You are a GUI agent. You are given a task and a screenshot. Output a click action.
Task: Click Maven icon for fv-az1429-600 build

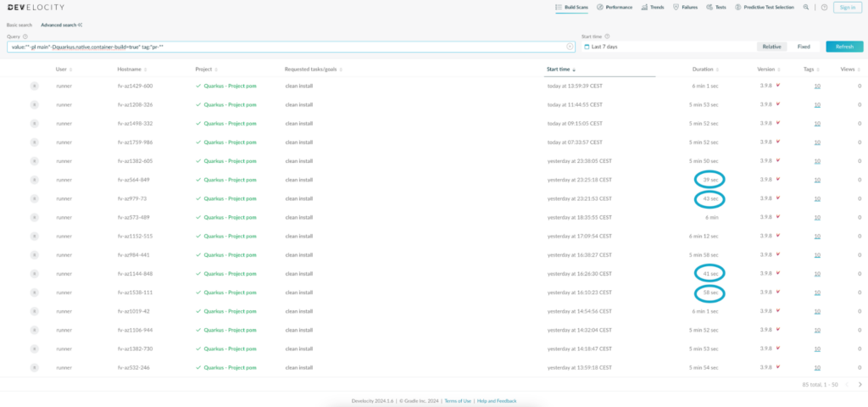(x=778, y=86)
